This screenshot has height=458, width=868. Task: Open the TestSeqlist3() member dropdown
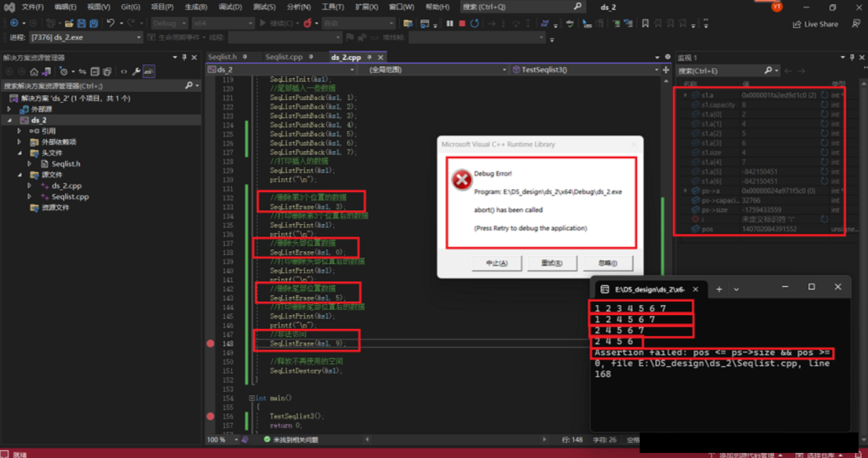(585, 69)
